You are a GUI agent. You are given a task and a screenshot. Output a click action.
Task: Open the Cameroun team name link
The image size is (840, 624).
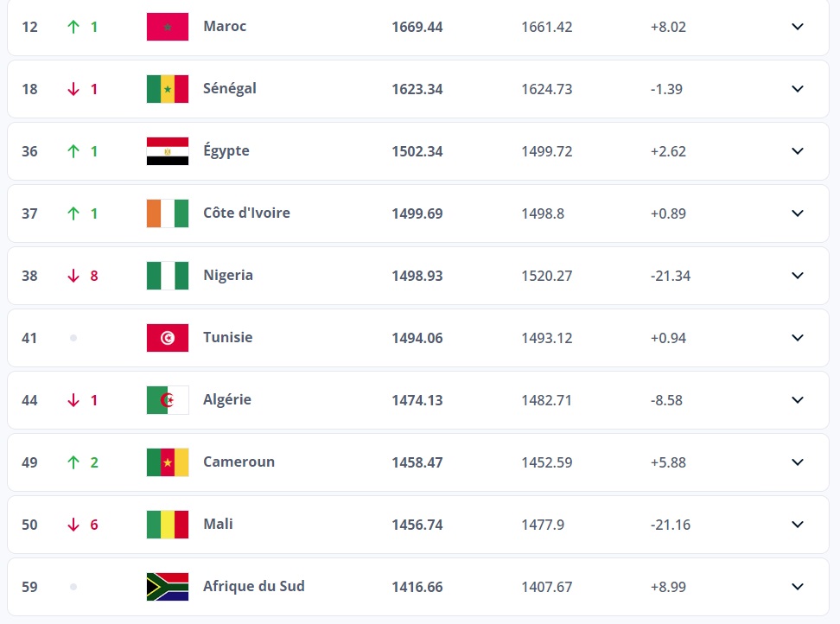pyautogui.click(x=239, y=462)
